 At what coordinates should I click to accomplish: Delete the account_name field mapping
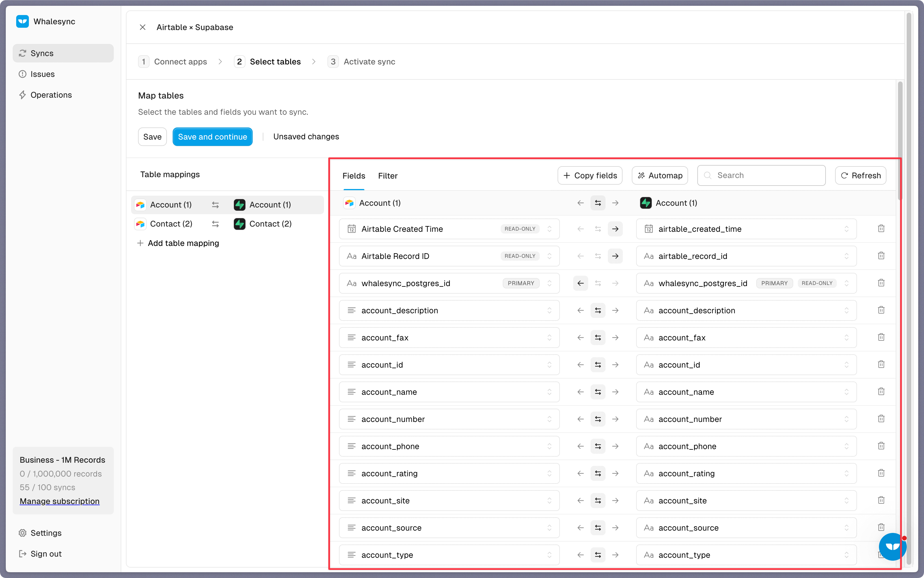881,391
